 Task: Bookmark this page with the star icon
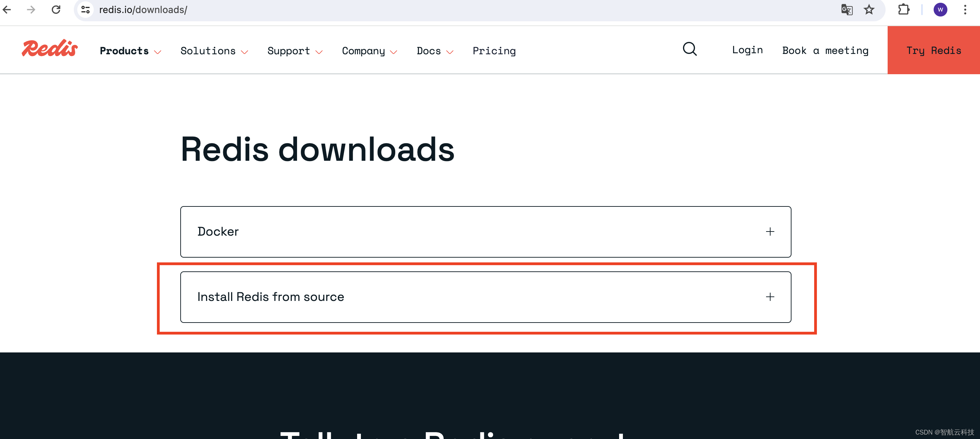tap(869, 10)
